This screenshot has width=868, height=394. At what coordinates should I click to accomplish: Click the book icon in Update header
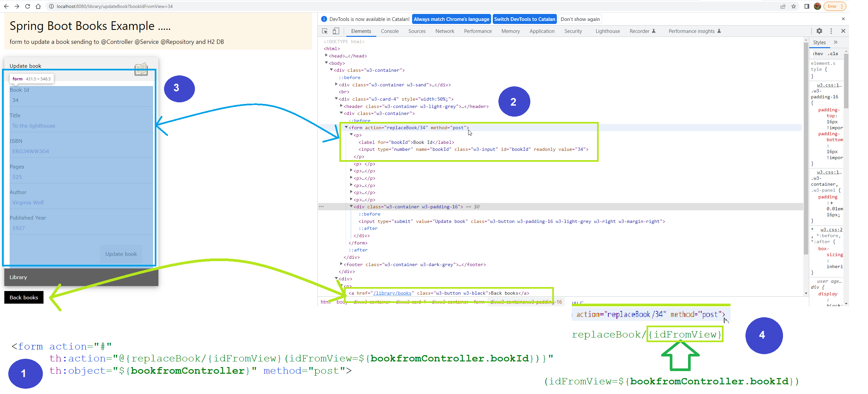click(x=141, y=69)
